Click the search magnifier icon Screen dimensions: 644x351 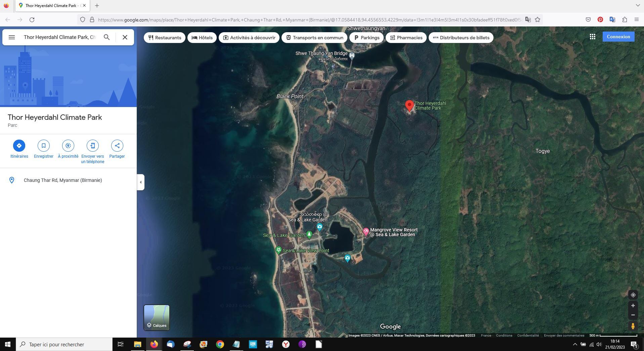(106, 37)
